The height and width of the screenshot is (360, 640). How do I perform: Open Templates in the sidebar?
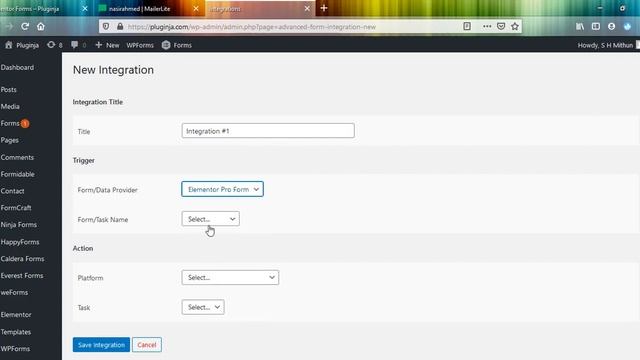coord(16,332)
